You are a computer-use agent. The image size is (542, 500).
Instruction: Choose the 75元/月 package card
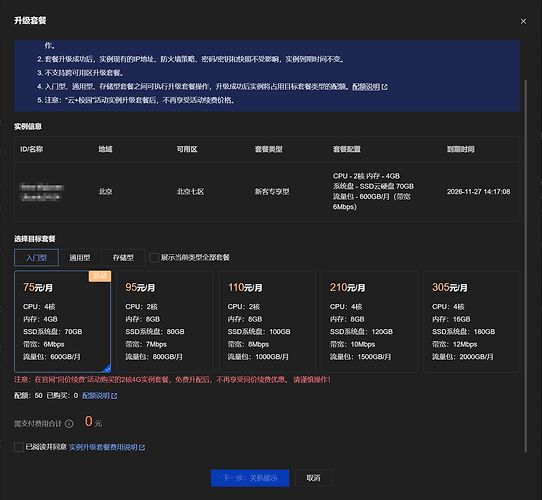[63, 321]
